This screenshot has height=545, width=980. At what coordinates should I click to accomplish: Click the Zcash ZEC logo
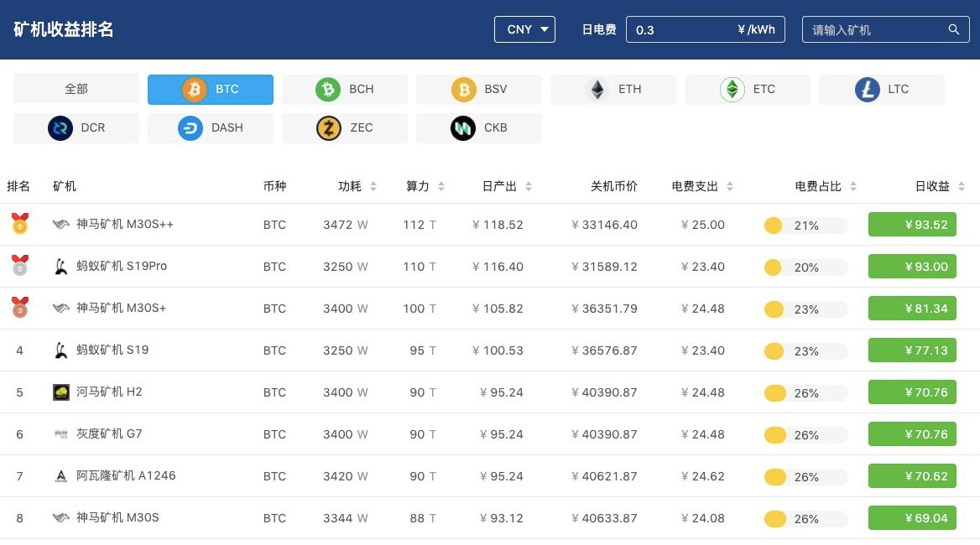coord(328,128)
